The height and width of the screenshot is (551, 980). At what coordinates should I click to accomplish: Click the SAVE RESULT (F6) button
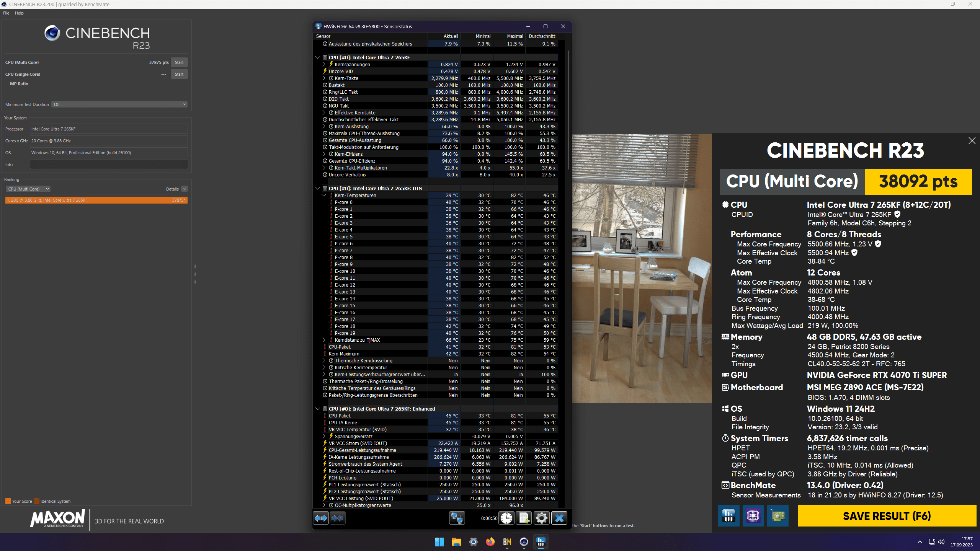click(x=887, y=516)
